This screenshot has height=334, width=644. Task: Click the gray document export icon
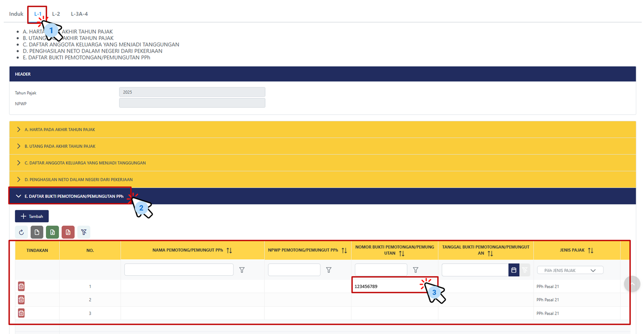(37, 232)
